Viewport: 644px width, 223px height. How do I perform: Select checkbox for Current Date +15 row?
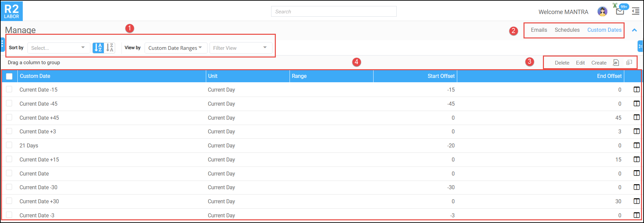pos(9,159)
